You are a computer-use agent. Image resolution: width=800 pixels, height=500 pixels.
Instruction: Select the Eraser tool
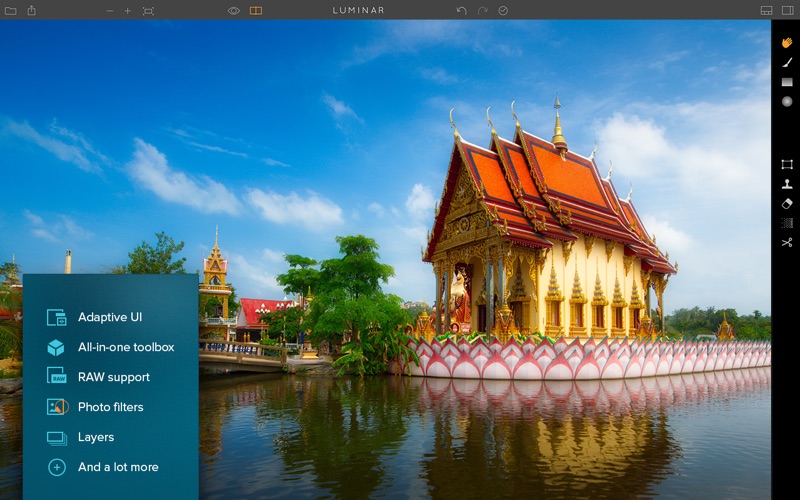click(787, 204)
